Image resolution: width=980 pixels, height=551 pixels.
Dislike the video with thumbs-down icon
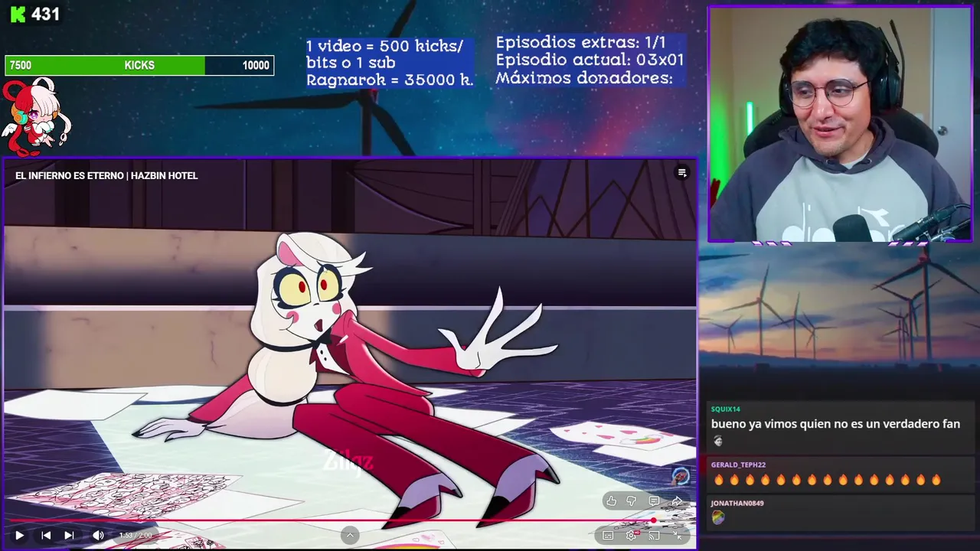(632, 501)
